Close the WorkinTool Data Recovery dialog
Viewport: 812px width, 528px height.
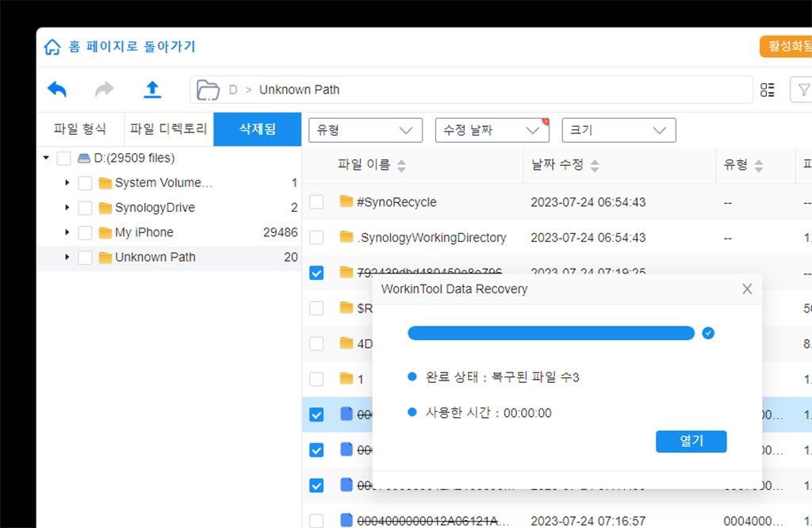click(x=747, y=289)
